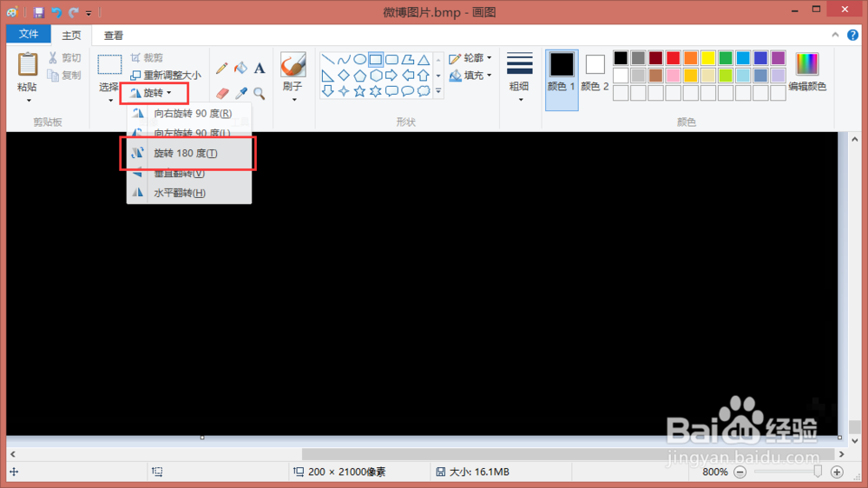Click the Undo arrow in title bar
The width and height of the screenshot is (868, 488).
[x=56, y=11]
